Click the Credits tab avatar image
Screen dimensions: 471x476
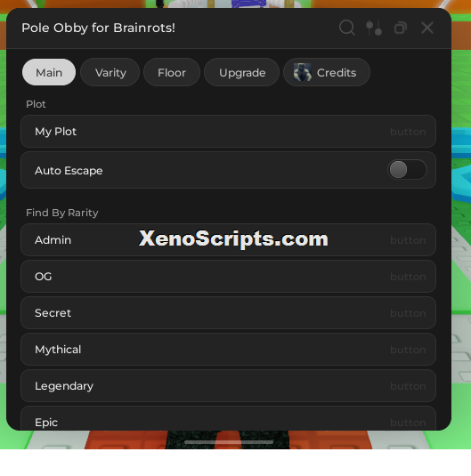click(303, 72)
